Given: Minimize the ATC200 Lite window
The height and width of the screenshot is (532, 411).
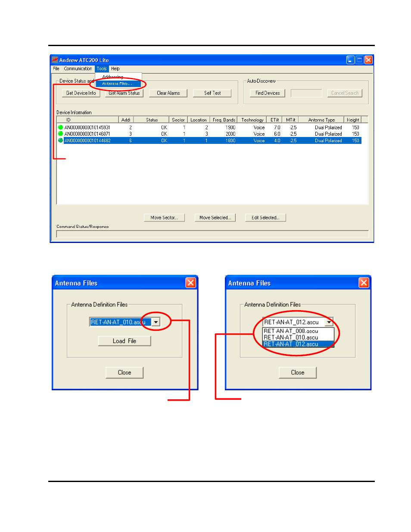Looking at the screenshot, I should pos(350,60).
